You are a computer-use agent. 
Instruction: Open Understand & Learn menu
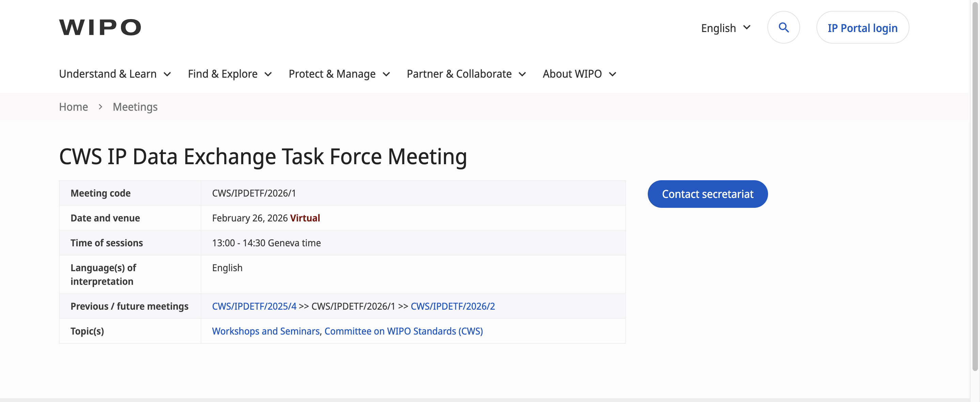(x=108, y=74)
